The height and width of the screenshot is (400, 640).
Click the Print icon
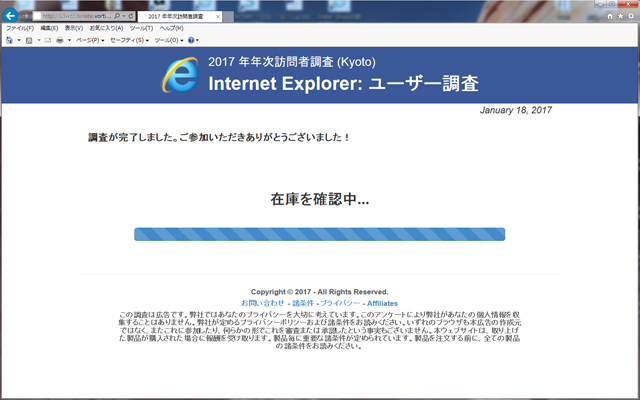[x=60, y=40]
